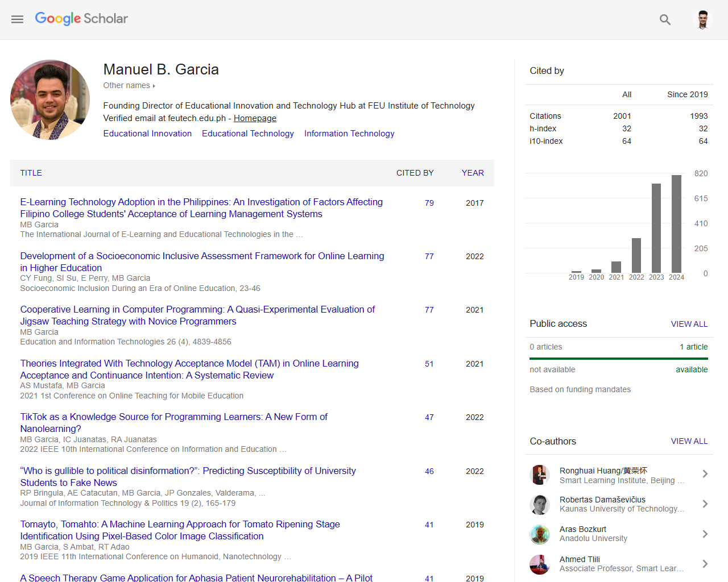The width and height of the screenshot is (728, 582).
Task: Click the Google Scholar logo
Action: pos(81,19)
